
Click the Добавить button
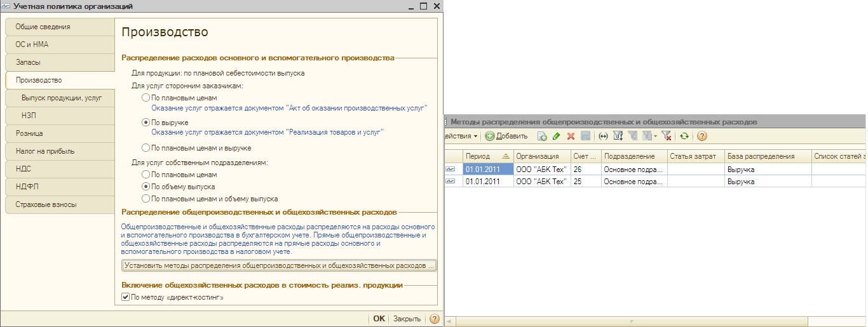(x=506, y=136)
